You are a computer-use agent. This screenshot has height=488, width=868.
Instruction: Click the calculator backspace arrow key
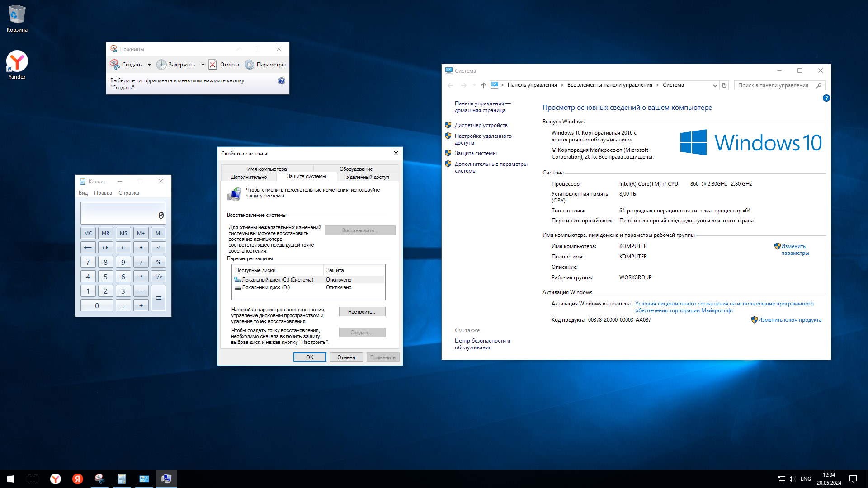88,248
